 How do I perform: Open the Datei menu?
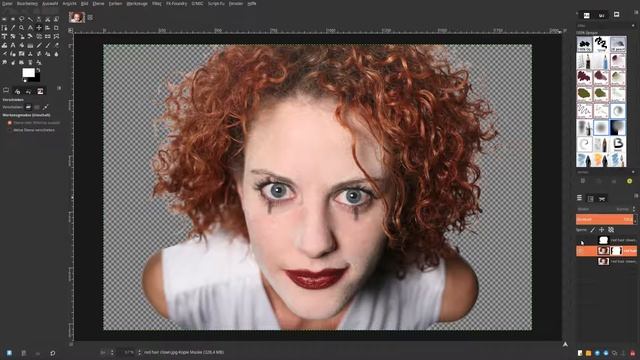7,3
